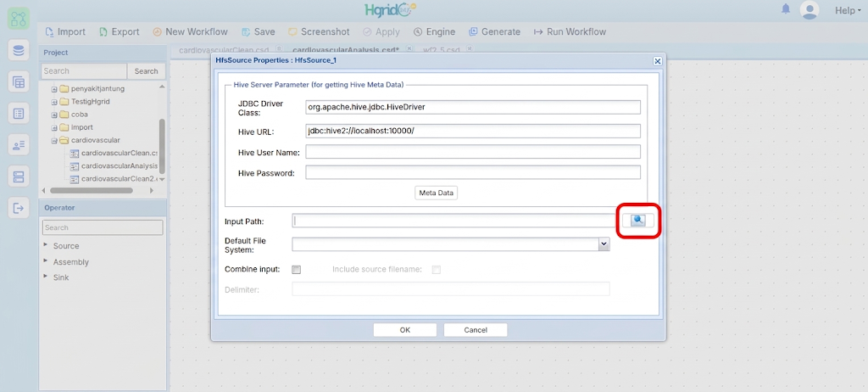The image size is (868, 392).
Task: Click the Meta Data button
Action: (437, 193)
